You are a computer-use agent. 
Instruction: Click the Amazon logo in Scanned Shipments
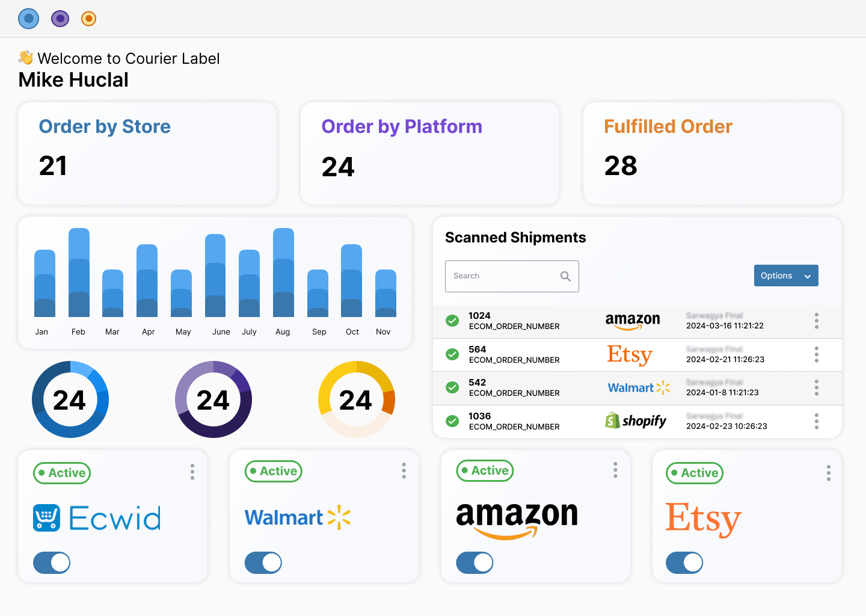tap(632, 321)
